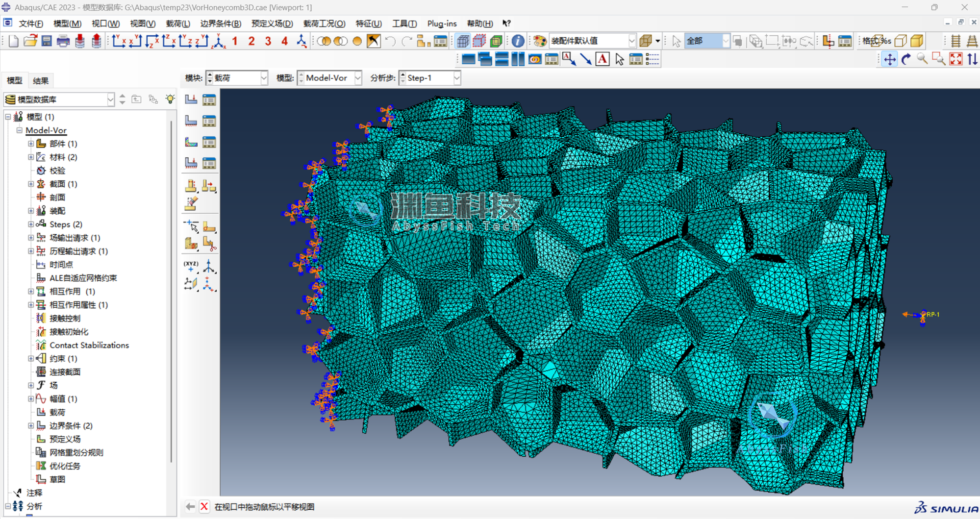Open the 帮助(H) menu
Viewport: 980px width, 519px height.
pyautogui.click(x=480, y=24)
